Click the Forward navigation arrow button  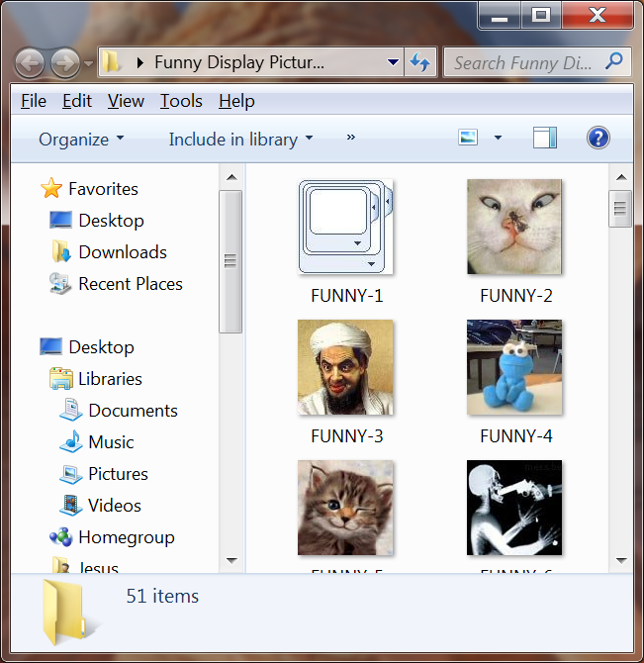65,63
